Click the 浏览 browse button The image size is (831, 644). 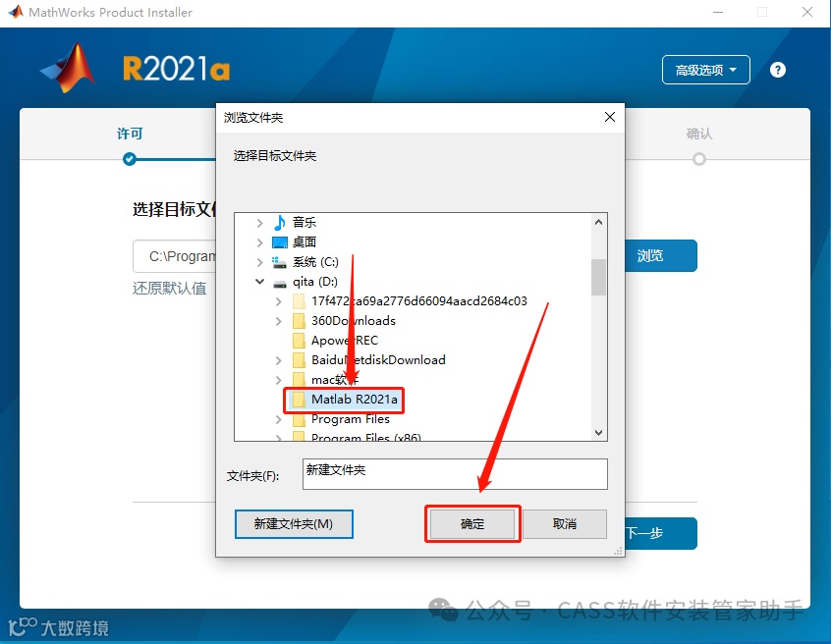[661, 256]
